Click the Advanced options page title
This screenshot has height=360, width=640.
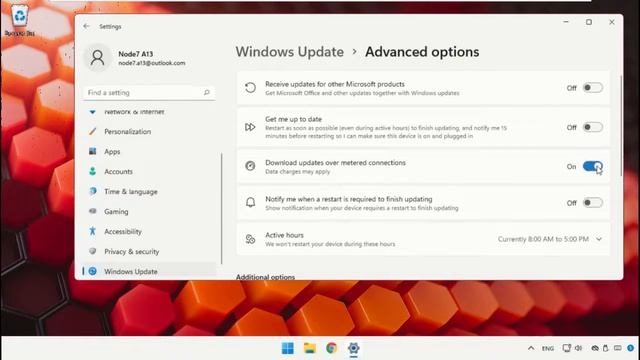(422, 52)
